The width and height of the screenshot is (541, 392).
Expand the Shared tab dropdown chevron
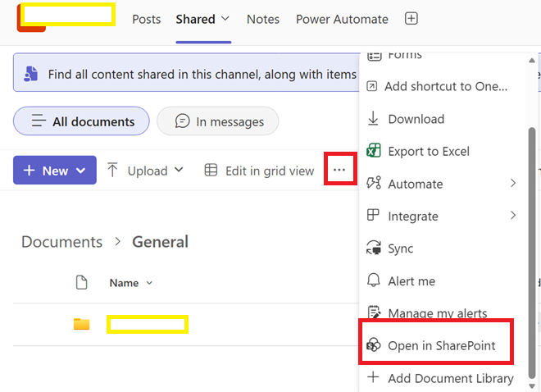pos(225,19)
